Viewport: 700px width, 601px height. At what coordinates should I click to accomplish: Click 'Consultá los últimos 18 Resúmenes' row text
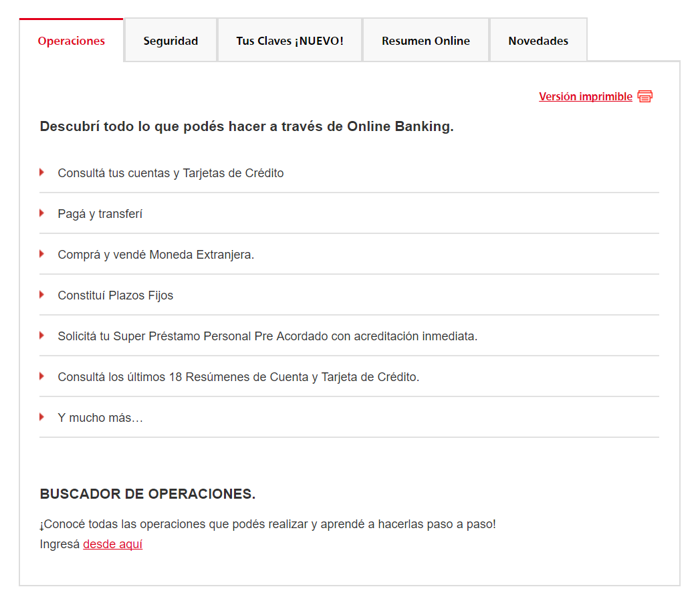pos(239,377)
